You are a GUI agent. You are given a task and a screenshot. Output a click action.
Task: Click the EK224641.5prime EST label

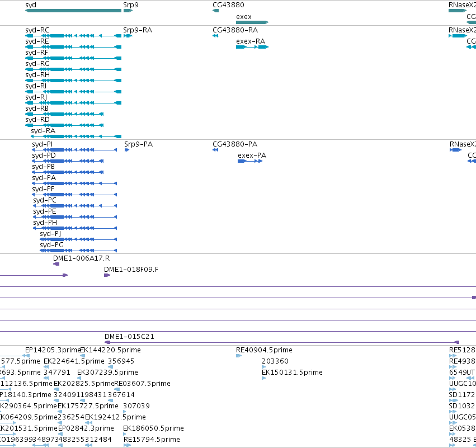74,361
